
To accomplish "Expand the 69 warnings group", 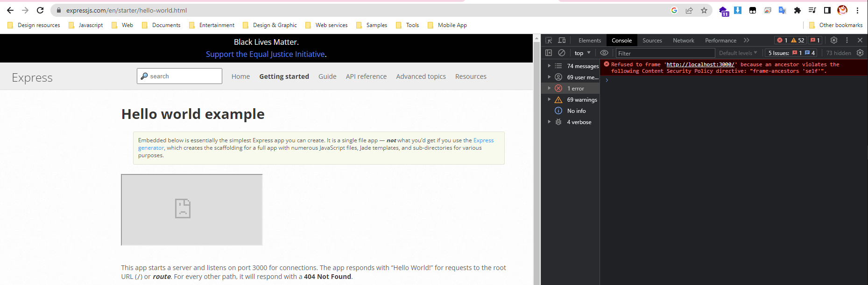I will coord(549,99).
